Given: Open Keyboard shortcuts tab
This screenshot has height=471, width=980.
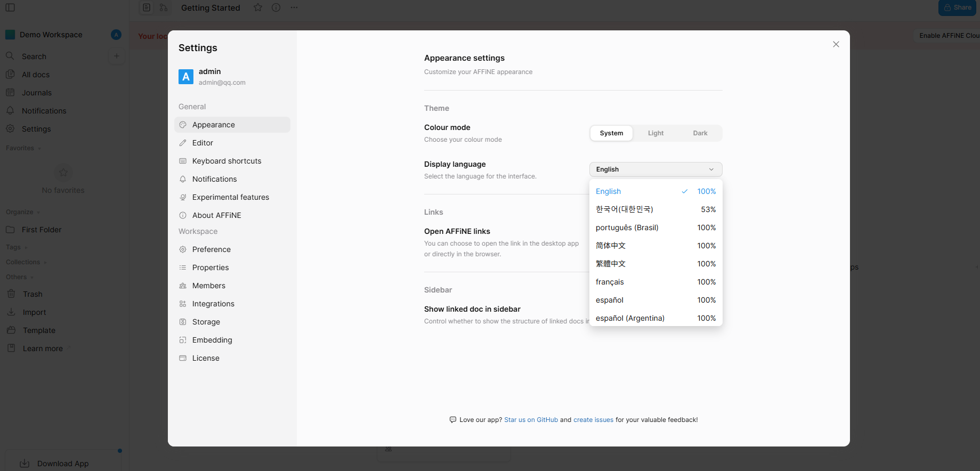Looking at the screenshot, I should pos(232,161).
